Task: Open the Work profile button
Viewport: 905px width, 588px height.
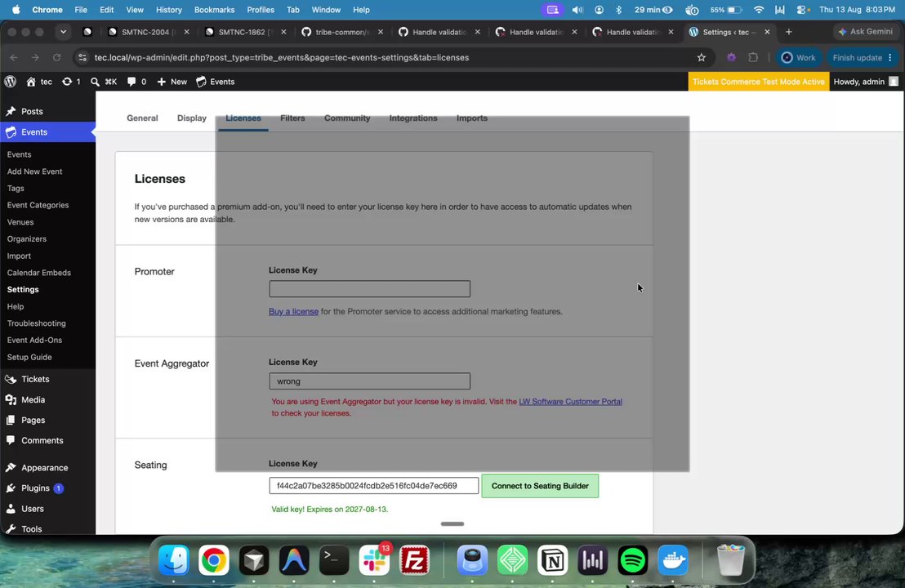Action: pos(799,57)
